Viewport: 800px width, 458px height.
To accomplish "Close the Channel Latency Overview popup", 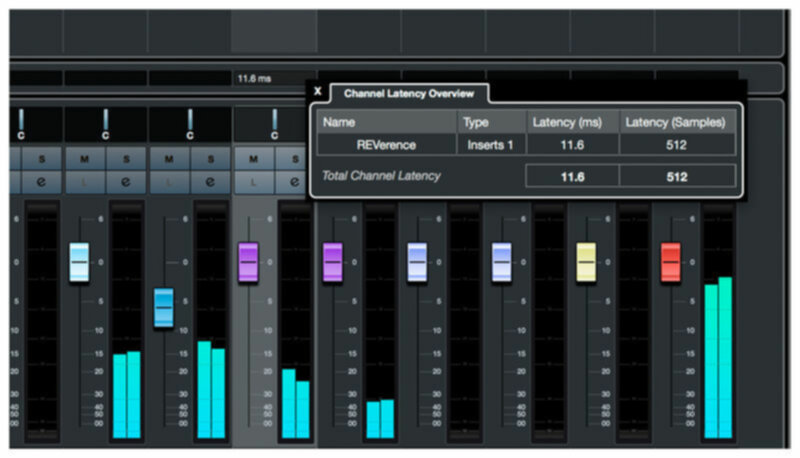I will (x=318, y=91).
